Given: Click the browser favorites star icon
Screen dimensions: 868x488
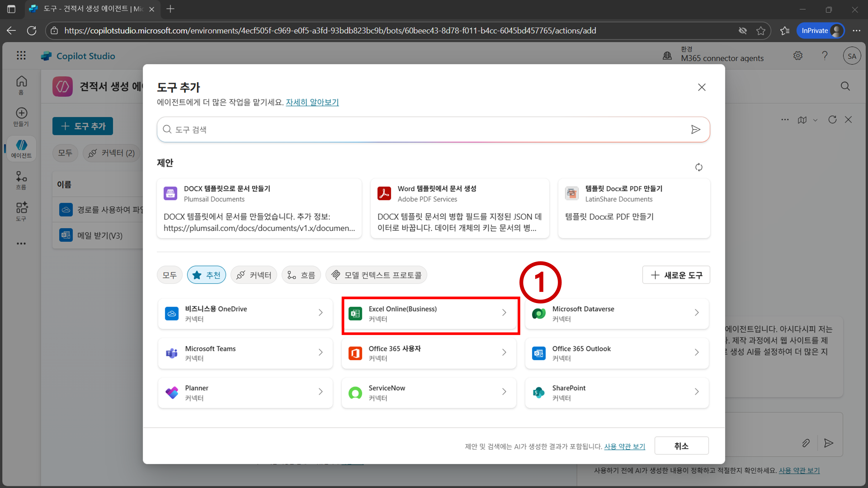Looking at the screenshot, I should (x=761, y=31).
